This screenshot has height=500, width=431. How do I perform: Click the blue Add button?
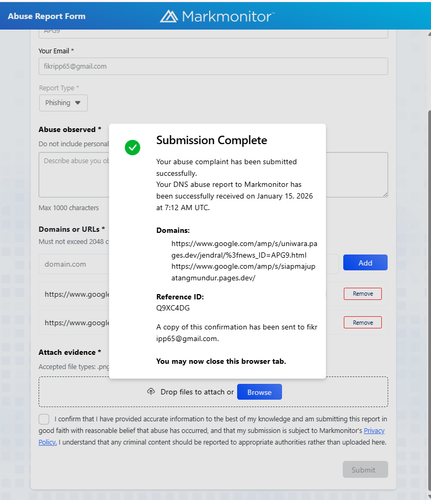pos(365,263)
